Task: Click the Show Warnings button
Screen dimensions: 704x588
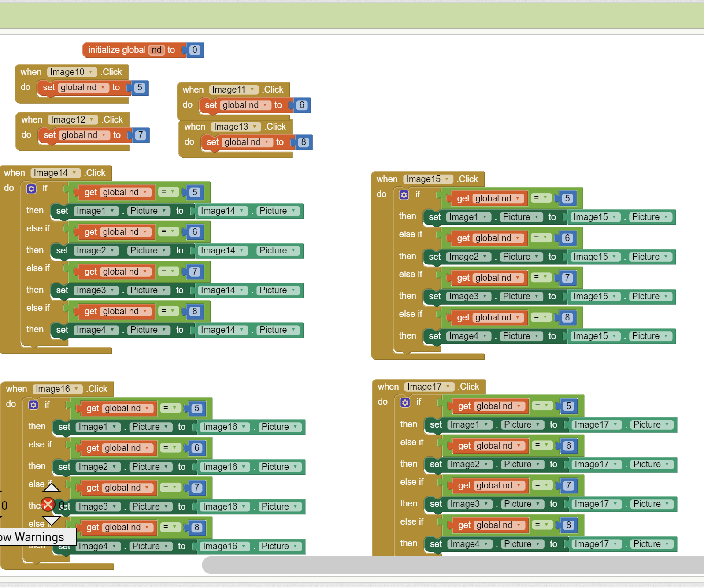Action: (x=35, y=537)
